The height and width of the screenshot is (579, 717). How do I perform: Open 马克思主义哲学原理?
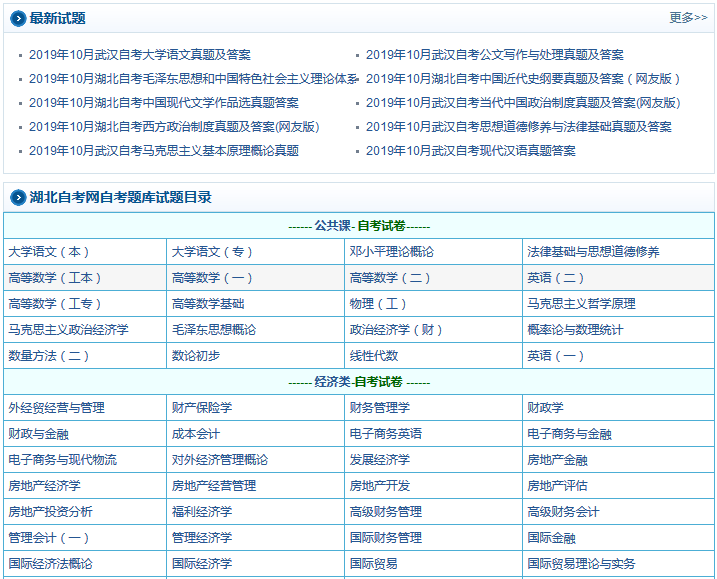(581, 304)
